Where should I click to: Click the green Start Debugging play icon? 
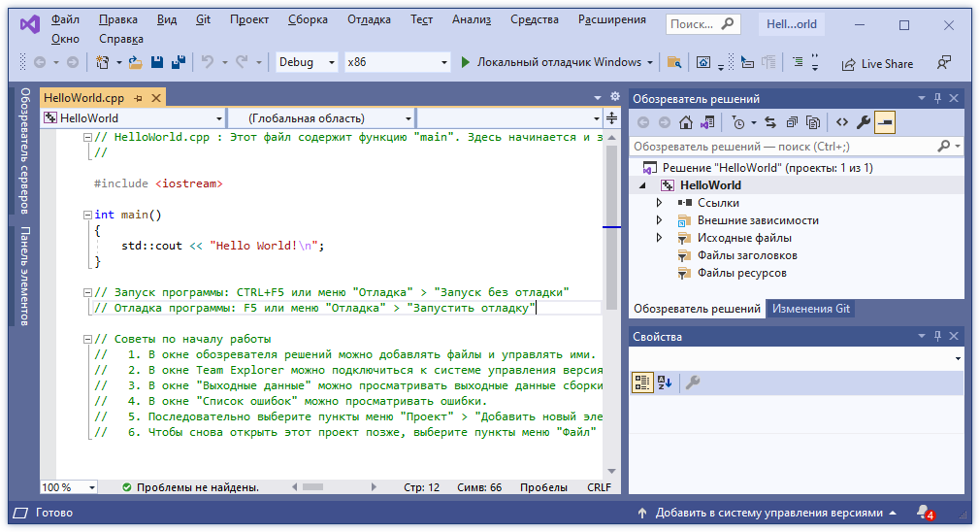click(x=466, y=62)
